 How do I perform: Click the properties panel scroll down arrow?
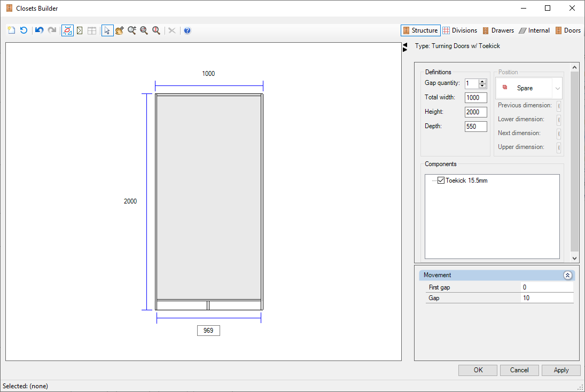(574, 258)
